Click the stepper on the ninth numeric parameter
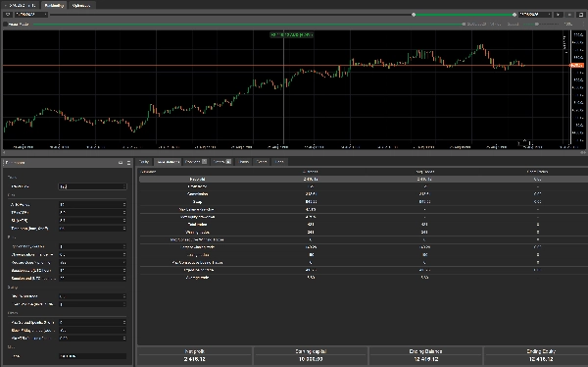The height and width of the screenshot is (367, 588). 124,279
